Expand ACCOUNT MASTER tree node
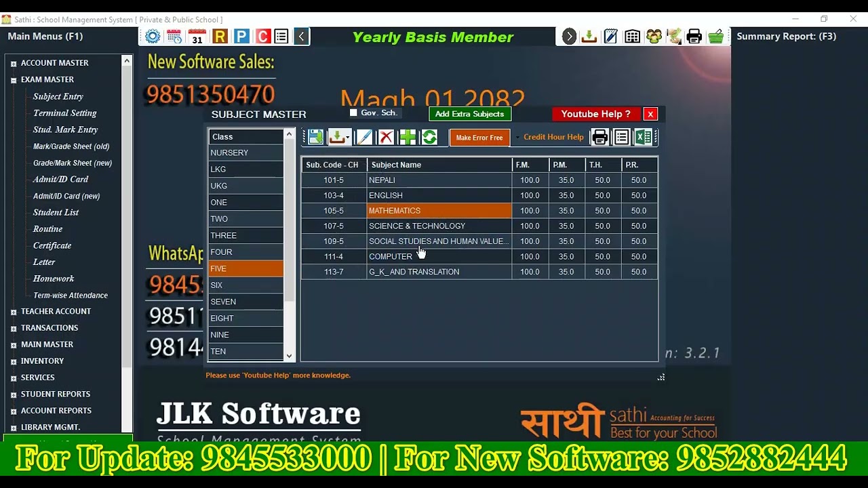Image resolution: width=868 pixels, height=488 pixels. click(x=14, y=64)
